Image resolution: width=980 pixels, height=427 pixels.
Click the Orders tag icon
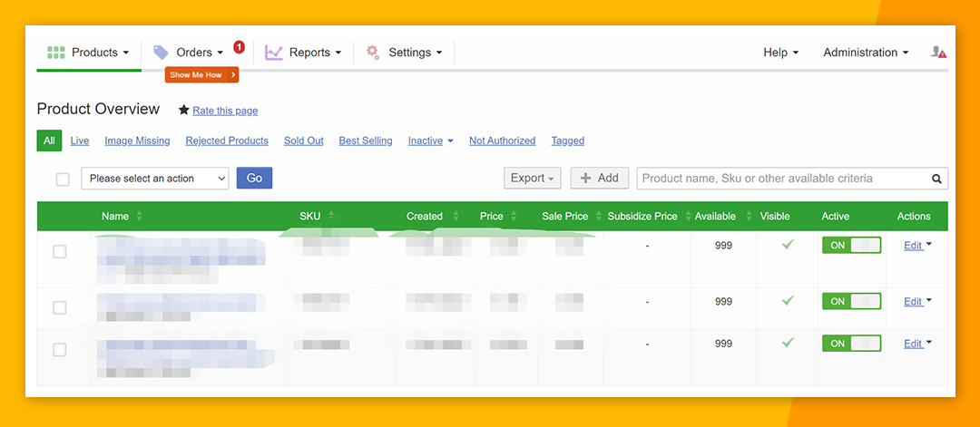(x=161, y=53)
